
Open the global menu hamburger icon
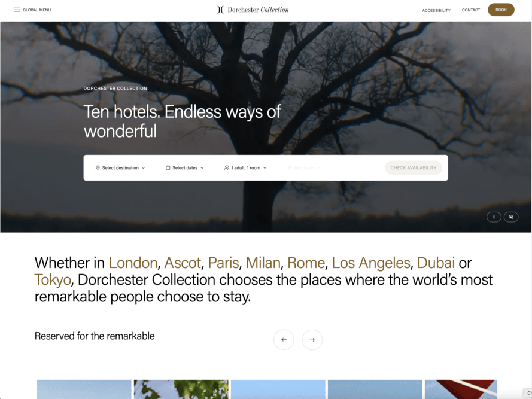pyautogui.click(x=17, y=10)
